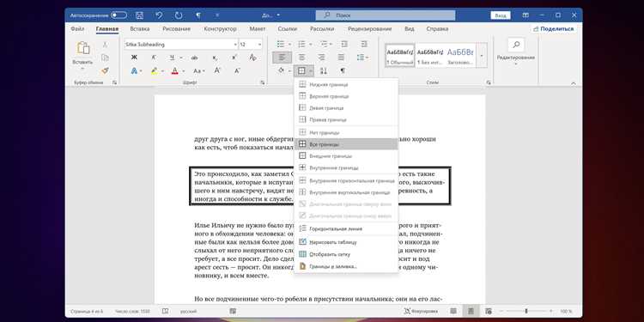Click the increase indent icon
The width and height of the screenshot is (644, 322).
point(364,45)
